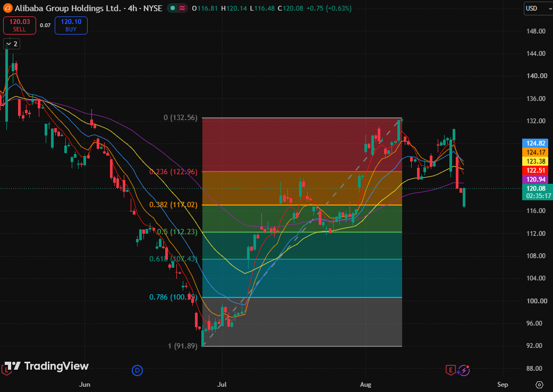Click the green market status dot

click(x=172, y=8)
